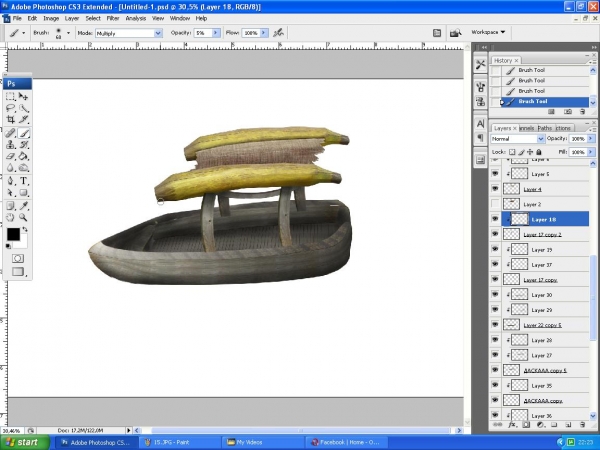The image size is (600, 450).
Task: Swap foreground and background colors
Action: tap(25, 229)
